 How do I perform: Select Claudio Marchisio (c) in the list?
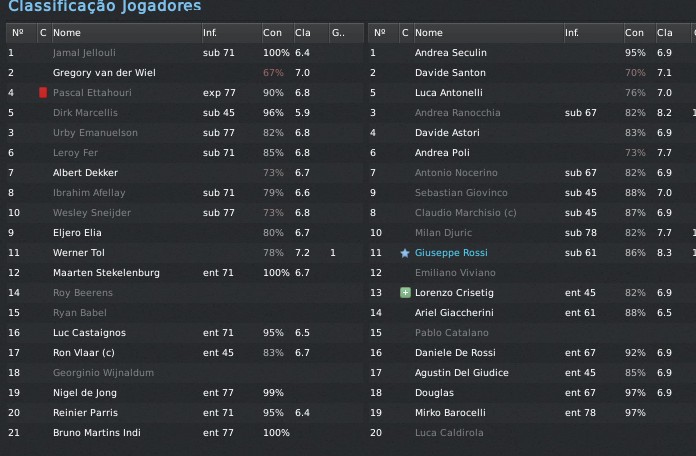coord(465,213)
